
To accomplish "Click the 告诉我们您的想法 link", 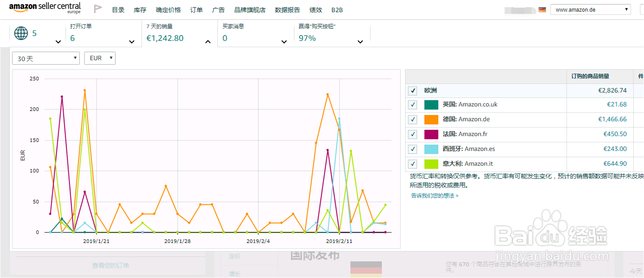I will tap(435, 196).
